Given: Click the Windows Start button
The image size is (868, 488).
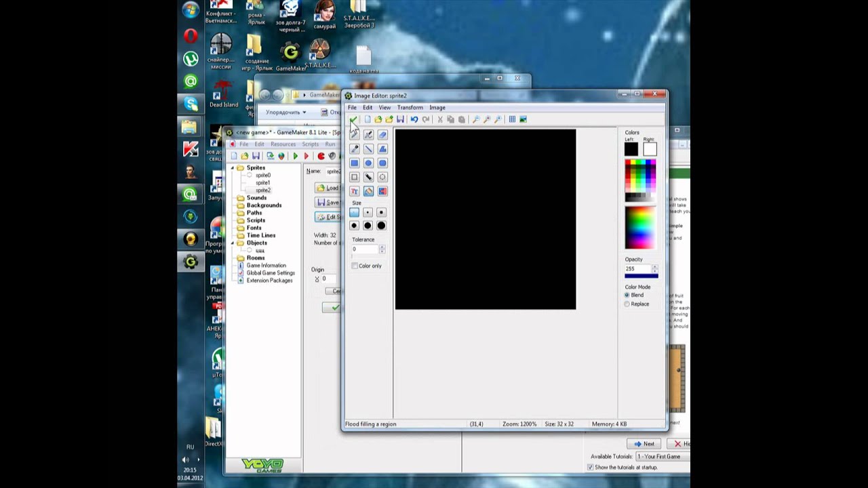Looking at the screenshot, I should (x=191, y=10).
